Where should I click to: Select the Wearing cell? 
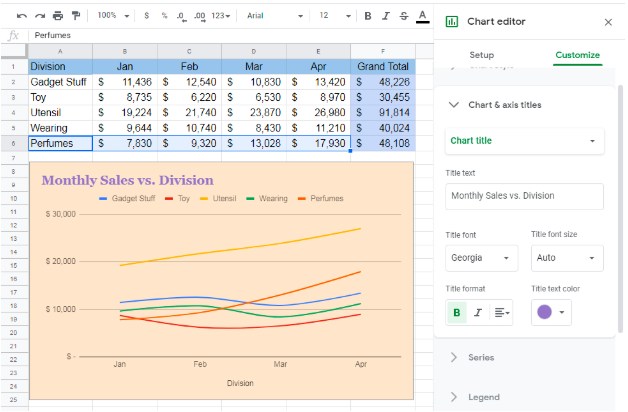(60, 128)
